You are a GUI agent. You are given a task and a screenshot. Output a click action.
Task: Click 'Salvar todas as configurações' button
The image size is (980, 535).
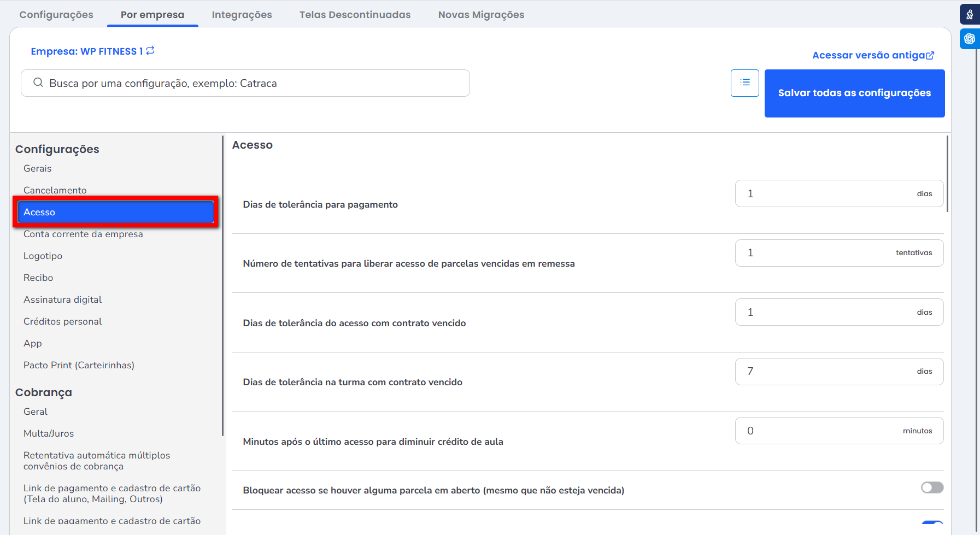tap(854, 93)
